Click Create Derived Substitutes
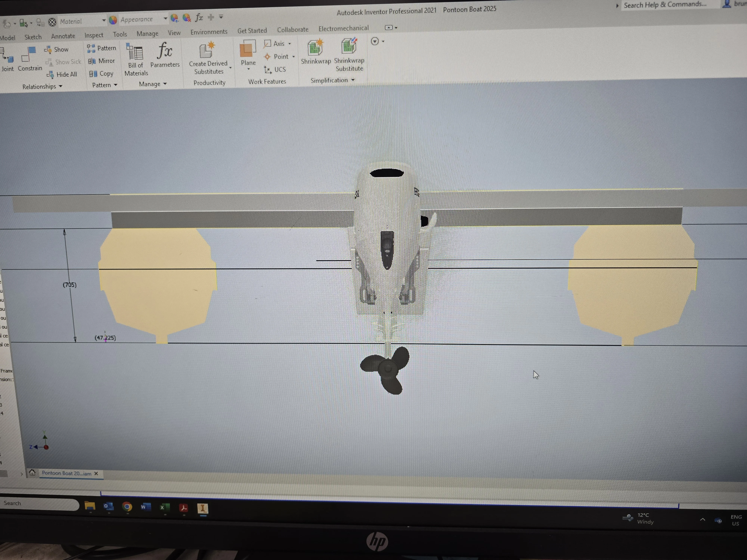Image resolution: width=747 pixels, height=560 pixels. coord(208,58)
